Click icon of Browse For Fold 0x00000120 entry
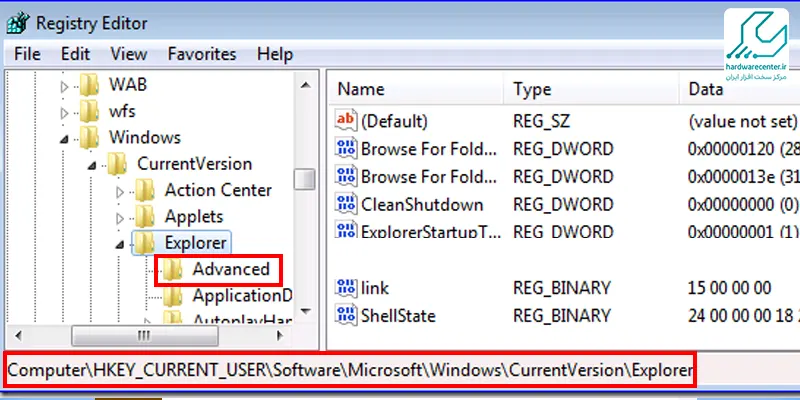The image size is (800, 400). (x=346, y=148)
